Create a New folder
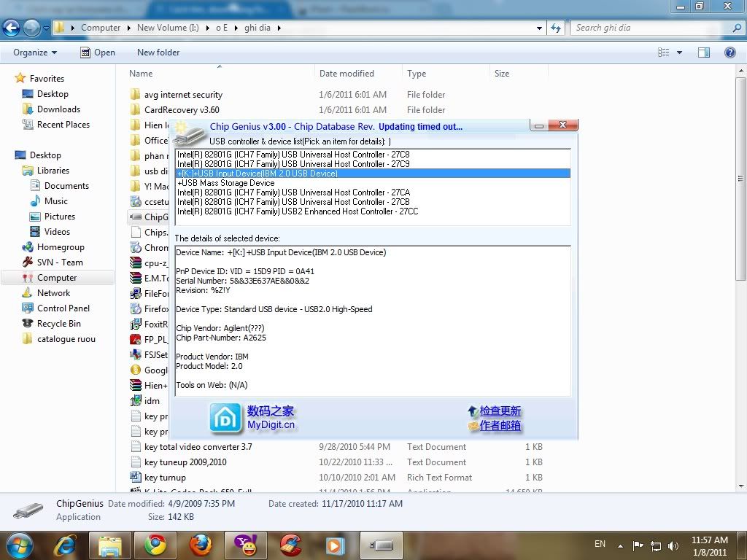 tap(158, 52)
